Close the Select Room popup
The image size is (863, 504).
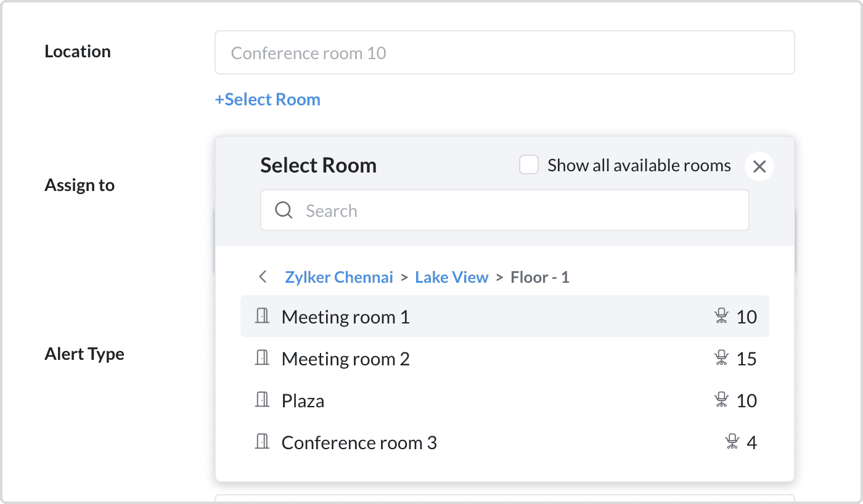[759, 166]
